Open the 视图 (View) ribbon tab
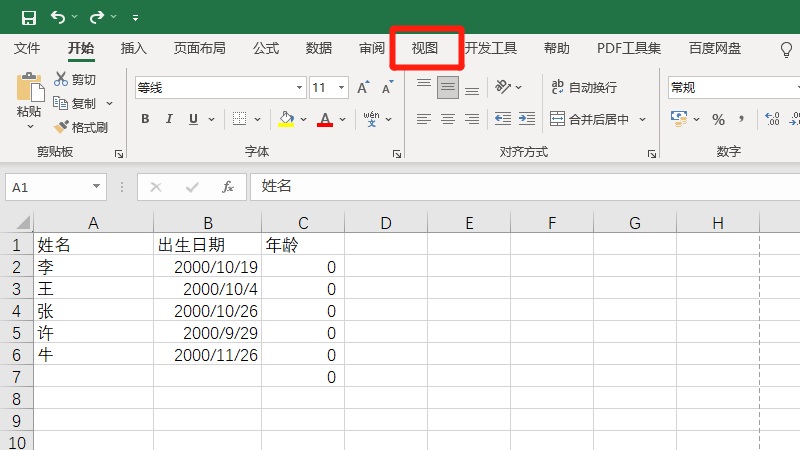The image size is (800, 450). (x=425, y=48)
